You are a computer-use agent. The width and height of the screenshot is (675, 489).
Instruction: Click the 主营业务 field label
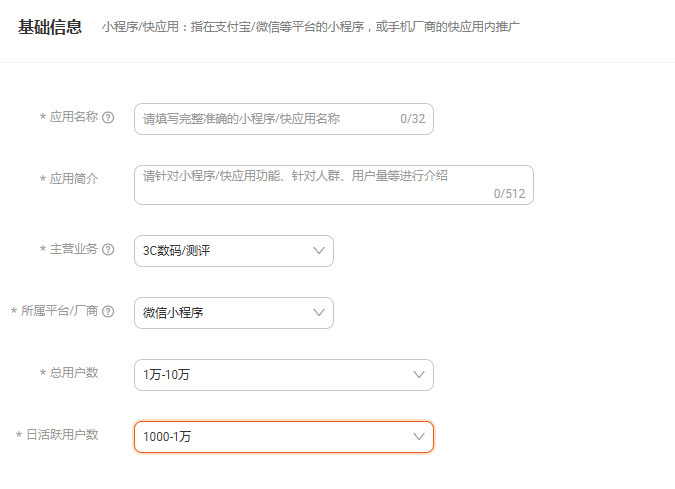[x=74, y=249]
